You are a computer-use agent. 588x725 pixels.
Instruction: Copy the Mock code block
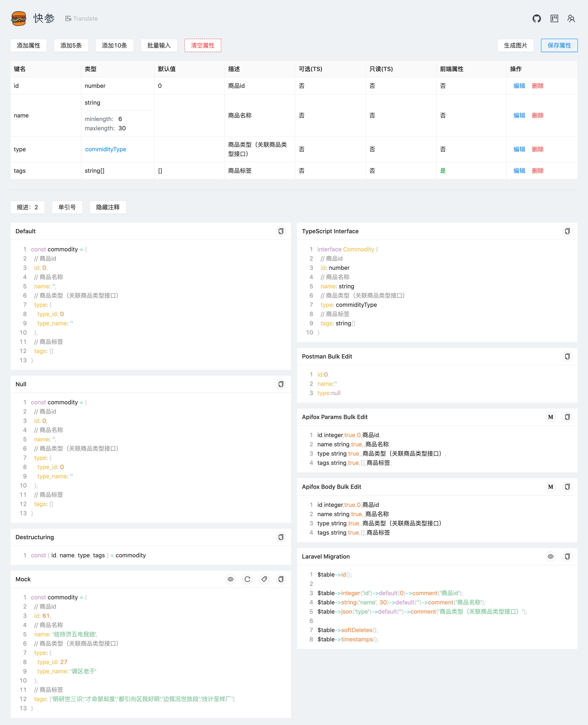pyautogui.click(x=281, y=579)
